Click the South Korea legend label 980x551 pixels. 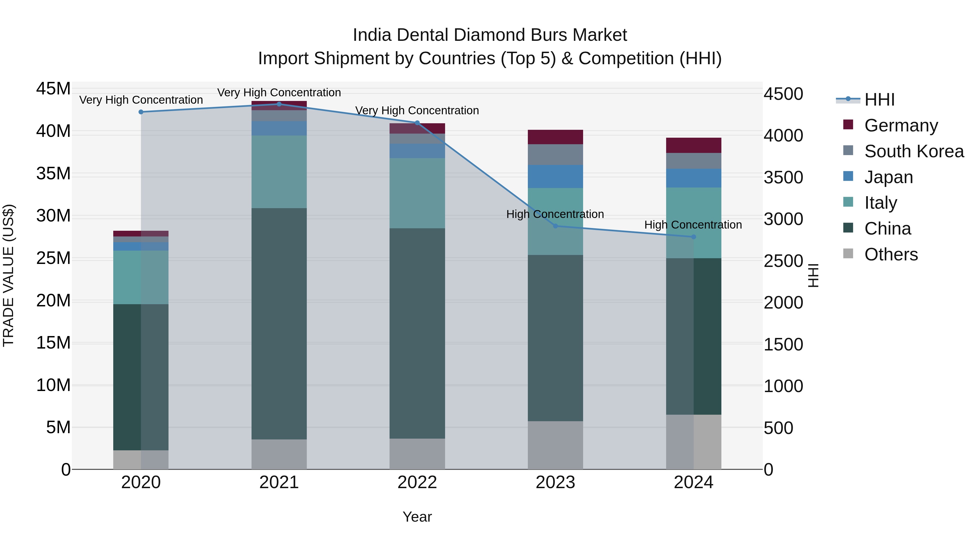pos(914,151)
